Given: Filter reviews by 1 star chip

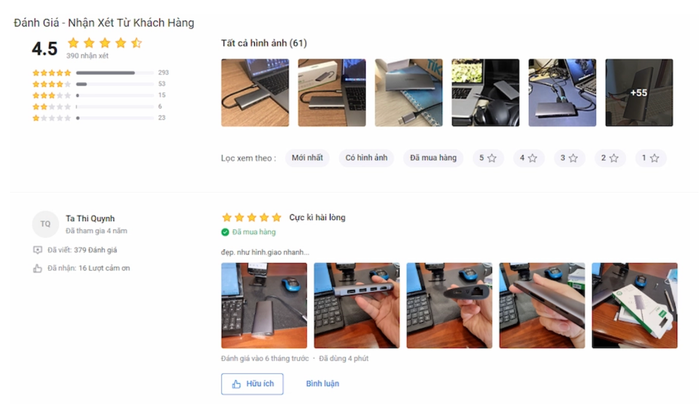Looking at the screenshot, I should 650,158.
